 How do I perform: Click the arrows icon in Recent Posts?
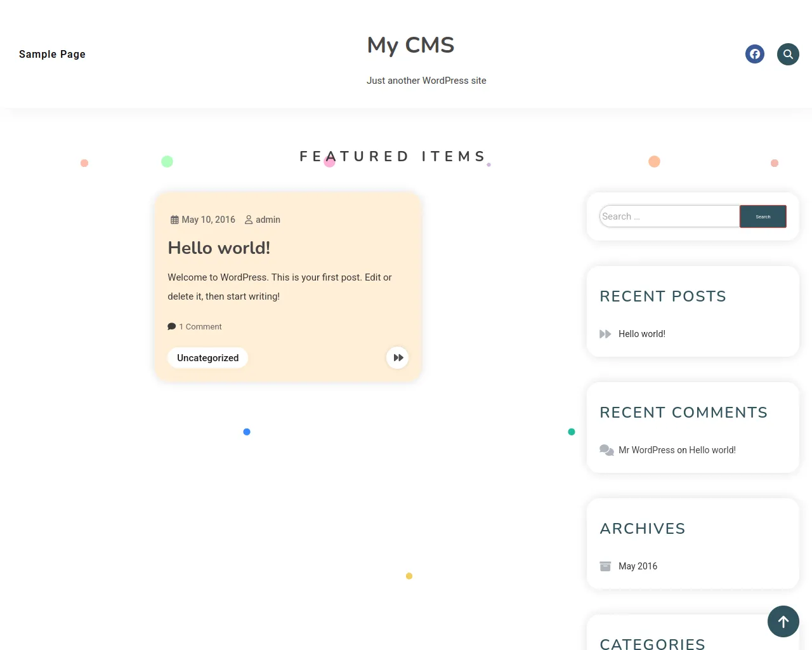pyautogui.click(x=605, y=334)
